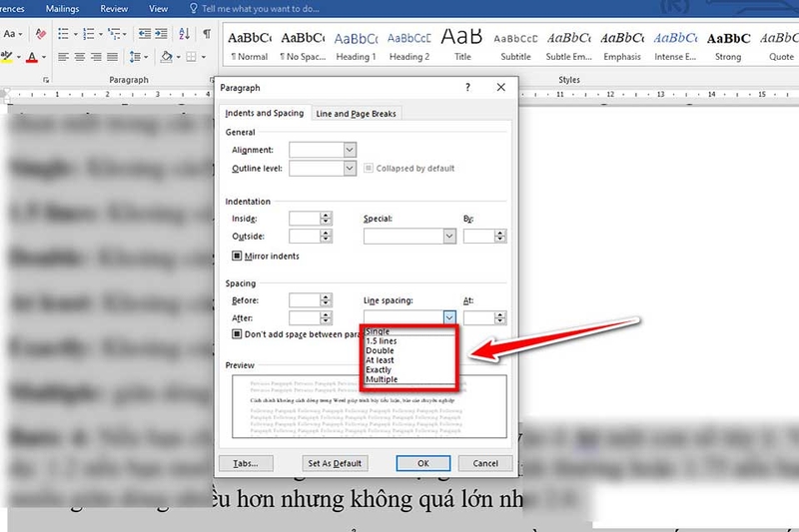This screenshot has height=532, width=799.
Task: Click the By indentation input field
Action: (x=478, y=237)
